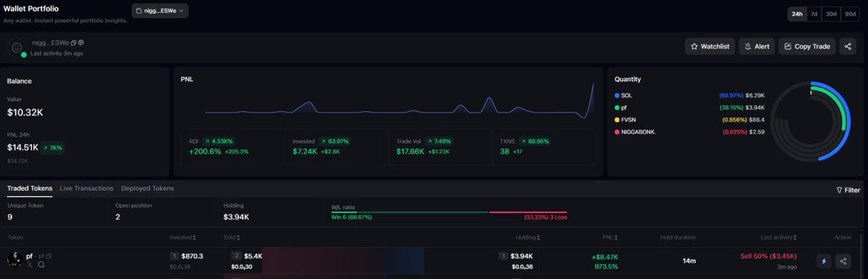Screen dimensions: 868x279
Task: Click the +$8.47K PNL value
Action: (x=605, y=257)
